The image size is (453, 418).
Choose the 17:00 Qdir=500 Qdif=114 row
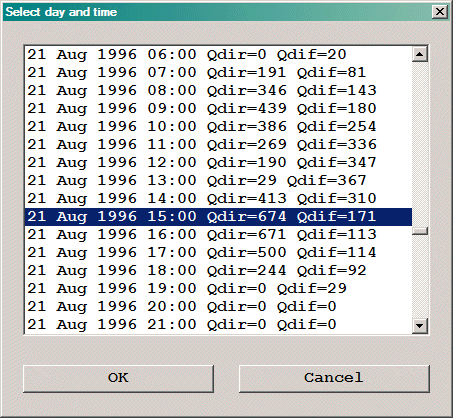tap(219, 252)
